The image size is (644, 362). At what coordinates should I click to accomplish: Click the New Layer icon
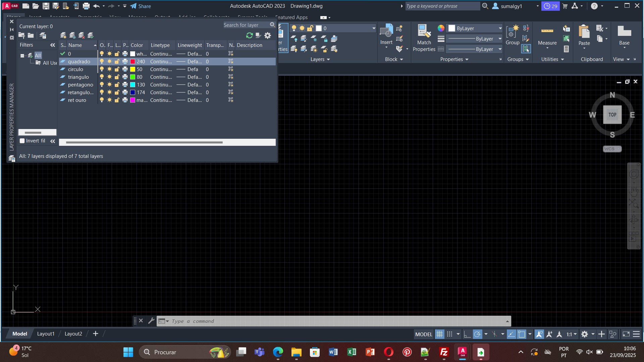[x=63, y=35]
